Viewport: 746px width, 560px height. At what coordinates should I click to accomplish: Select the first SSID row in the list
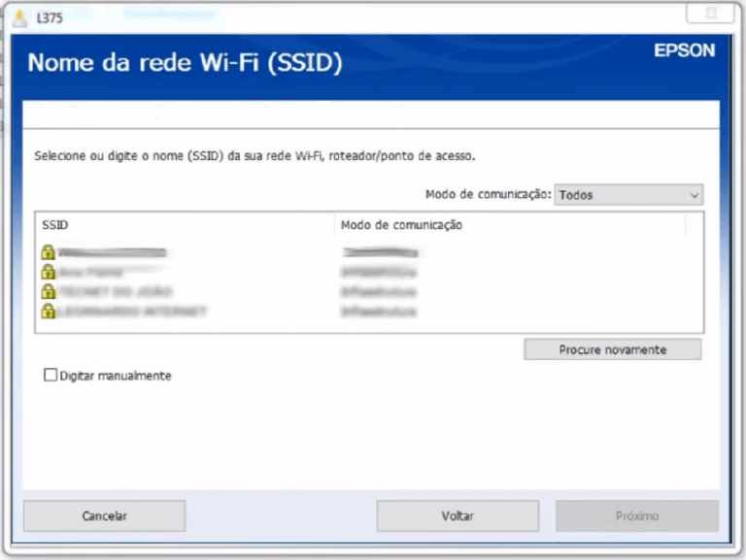point(112,252)
